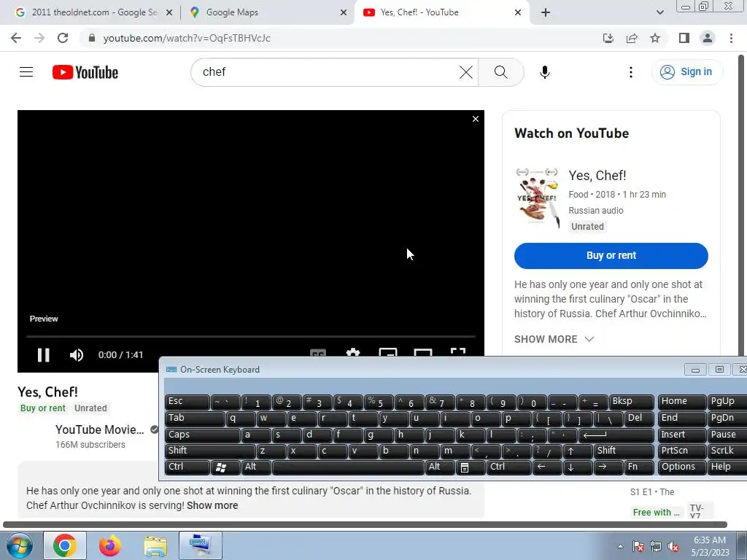Open Chrome's three-dot menu
This screenshot has height=560, width=747.
(731, 38)
